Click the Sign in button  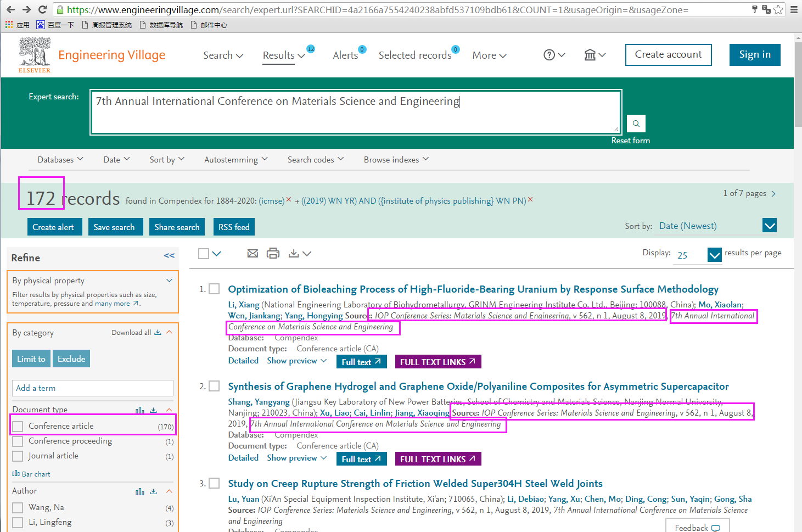point(755,54)
